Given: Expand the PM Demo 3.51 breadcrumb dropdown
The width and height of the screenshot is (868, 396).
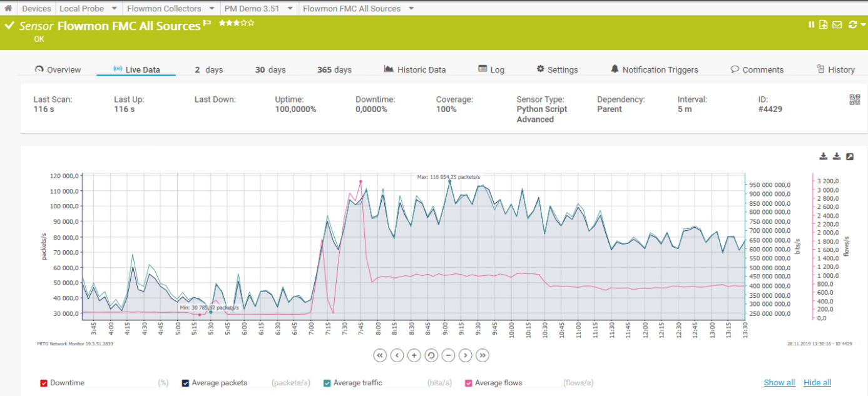Looking at the screenshot, I should (290, 9).
